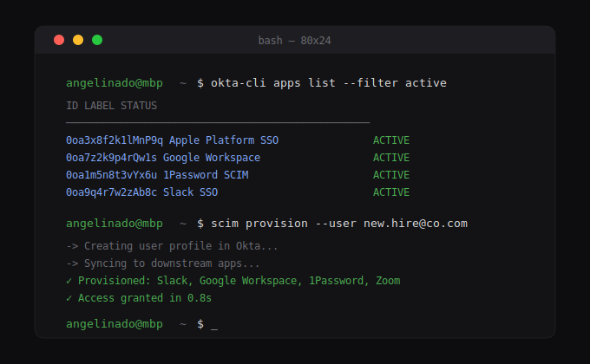This screenshot has height=364, width=590.
Task: Click the ACTIVE status for Slack SSO
Action: tap(391, 192)
